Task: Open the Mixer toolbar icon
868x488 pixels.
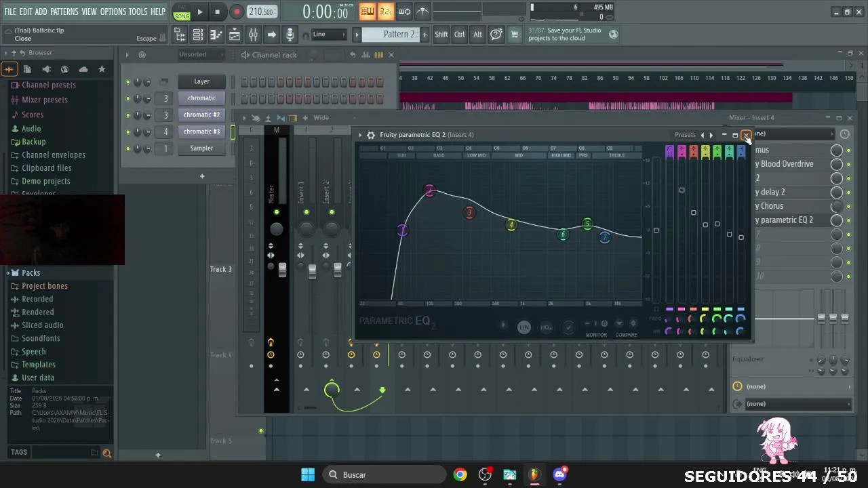Action: click(x=252, y=35)
